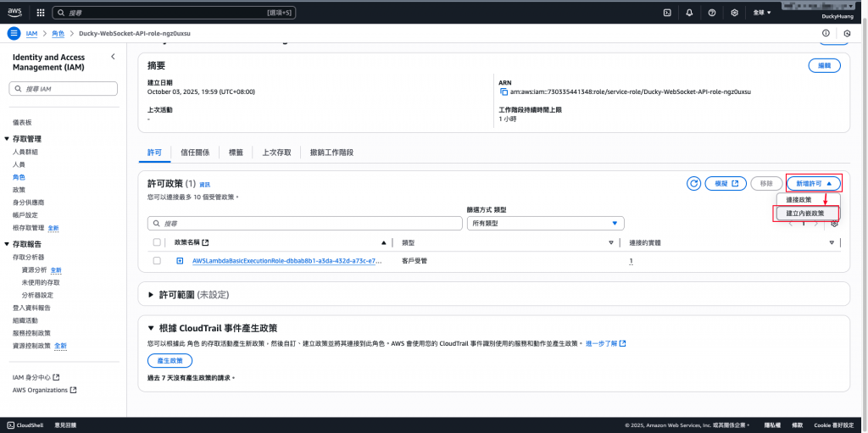
Task: Open 服務控制政策 in the sidebar
Action: tap(31, 333)
